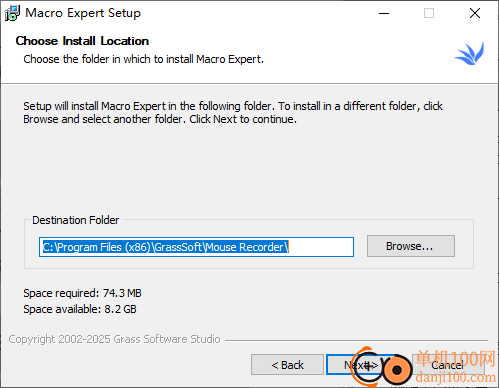Continue installation with the Next button
The width and height of the screenshot is (499, 388).
click(x=361, y=365)
